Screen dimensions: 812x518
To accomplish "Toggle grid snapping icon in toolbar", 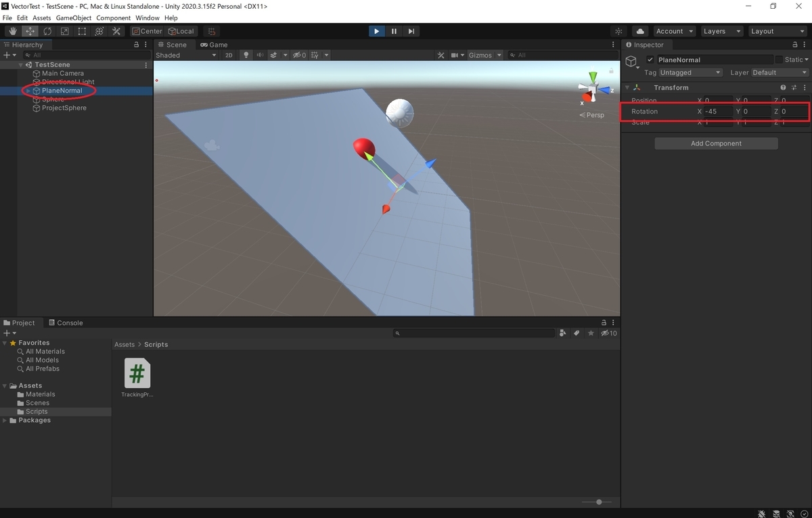I will pyautogui.click(x=212, y=31).
